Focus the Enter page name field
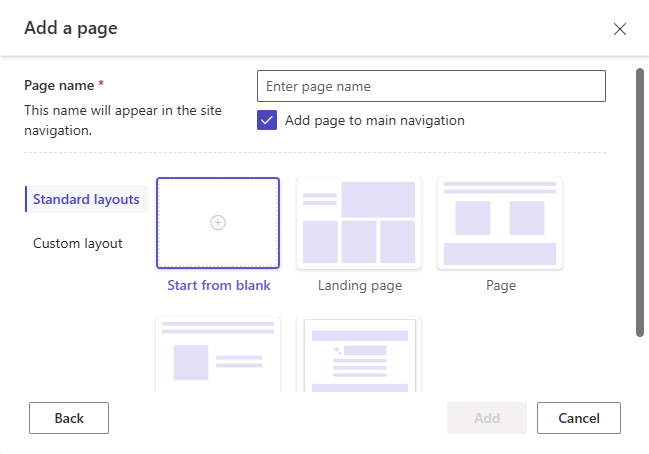The height and width of the screenshot is (454, 649). pos(431,86)
